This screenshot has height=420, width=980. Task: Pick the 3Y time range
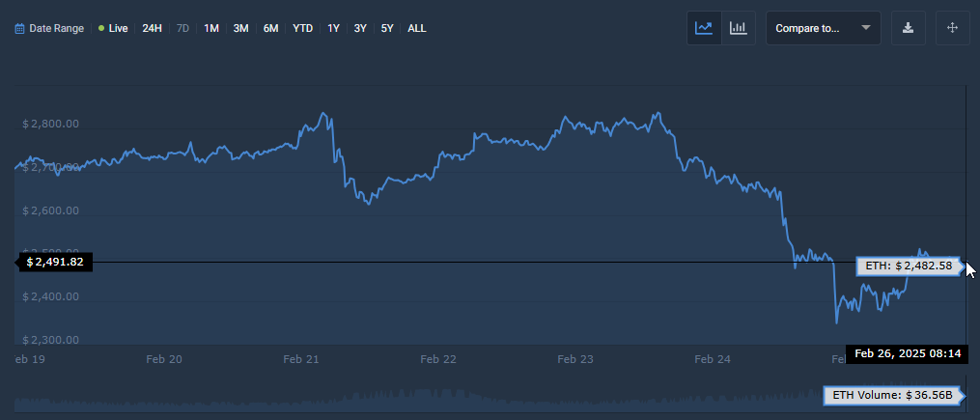360,29
